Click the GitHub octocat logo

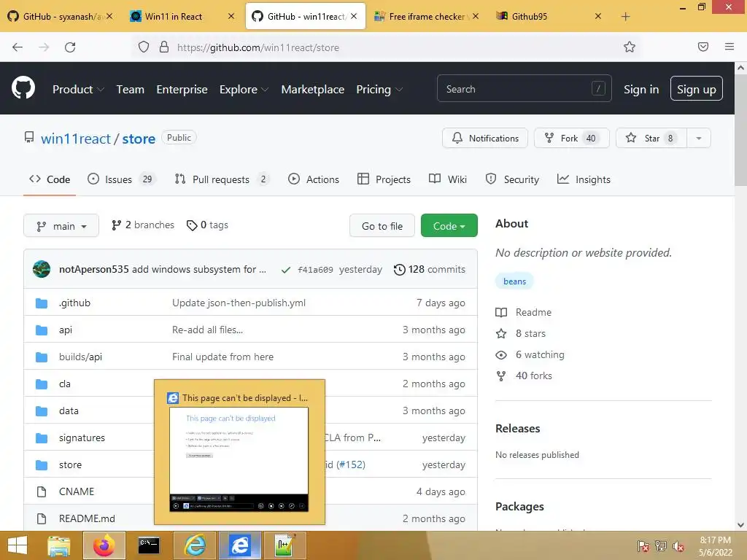[x=23, y=88]
